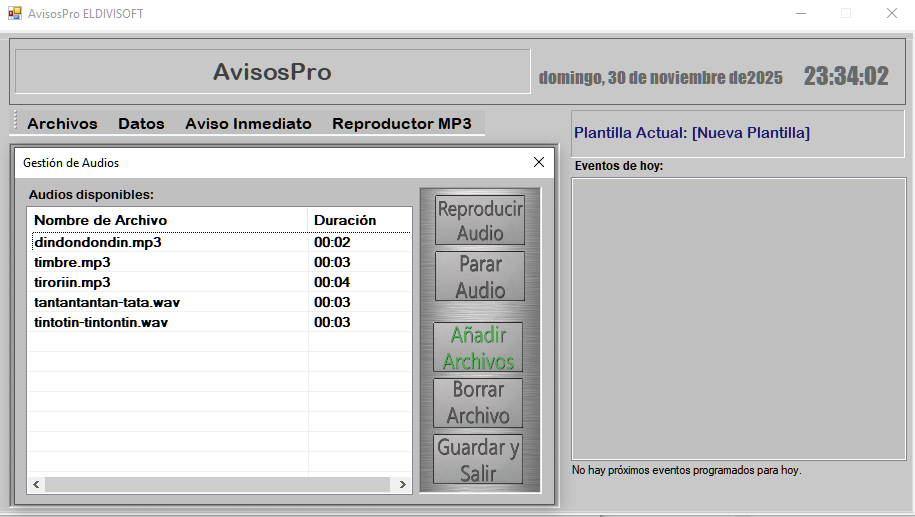Open the Aviso Inmediato menu
This screenshot has height=517, width=915.
(248, 124)
